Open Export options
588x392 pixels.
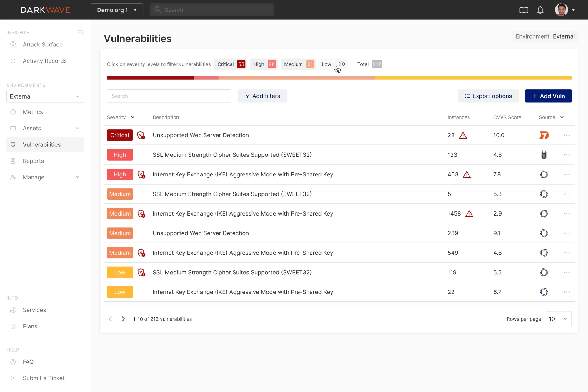[488, 96]
